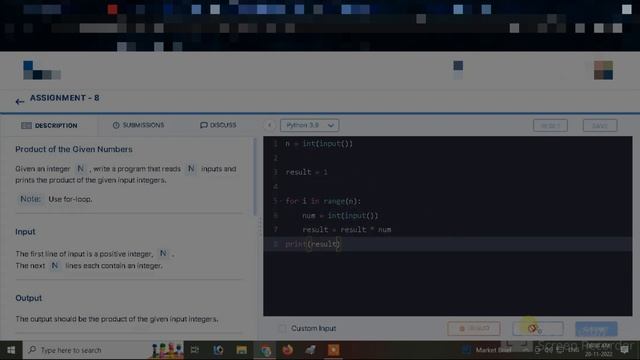Click the 'Output' section heading
The height and width of the screenshot is (360, 640).
click(29, 298)
